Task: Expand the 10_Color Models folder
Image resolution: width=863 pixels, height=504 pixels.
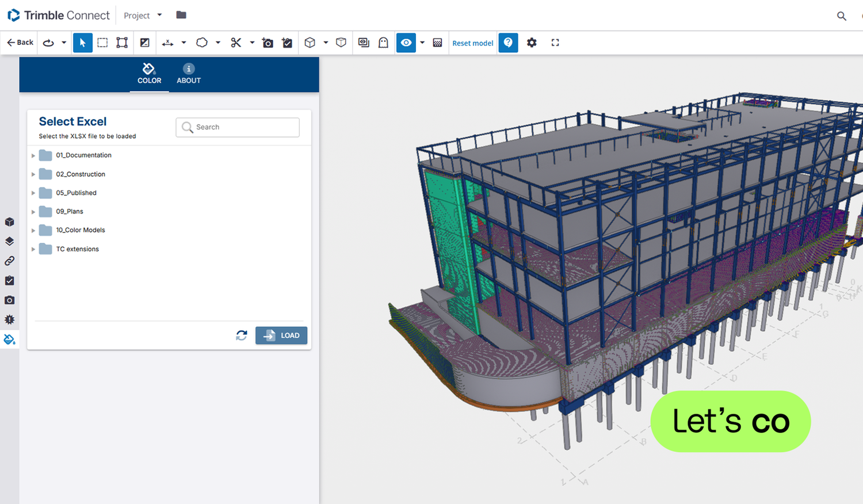Action: pyautogui.click(x=33, y=230)
